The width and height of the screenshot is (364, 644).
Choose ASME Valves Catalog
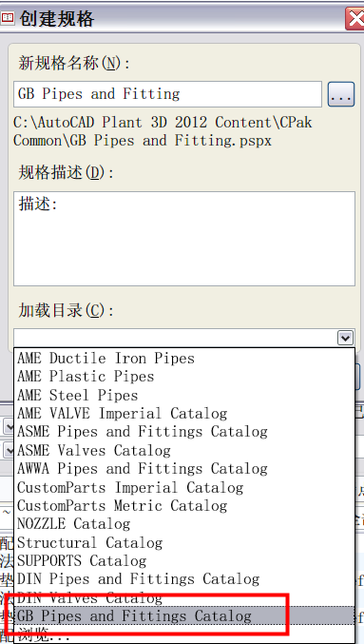coord(184,450)
